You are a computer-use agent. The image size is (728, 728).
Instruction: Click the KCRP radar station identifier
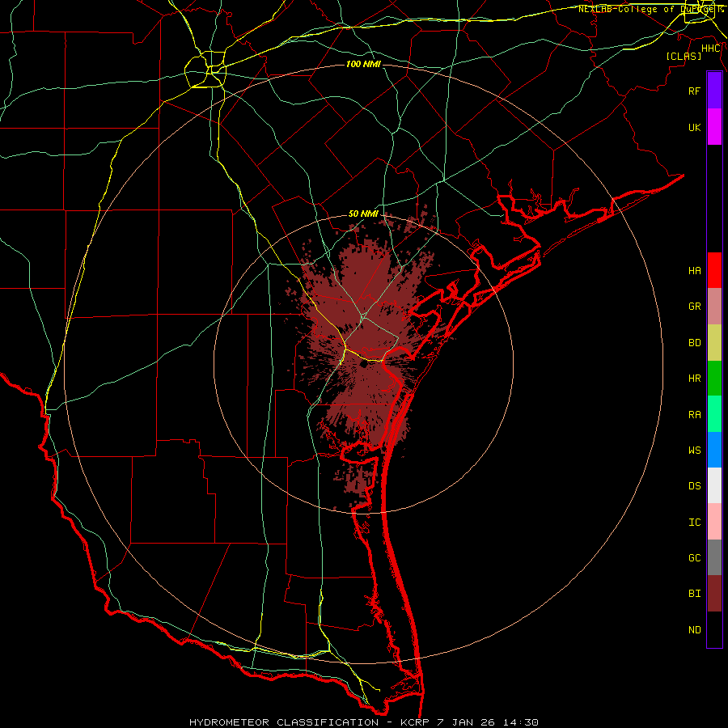click(x=413, y=722)
